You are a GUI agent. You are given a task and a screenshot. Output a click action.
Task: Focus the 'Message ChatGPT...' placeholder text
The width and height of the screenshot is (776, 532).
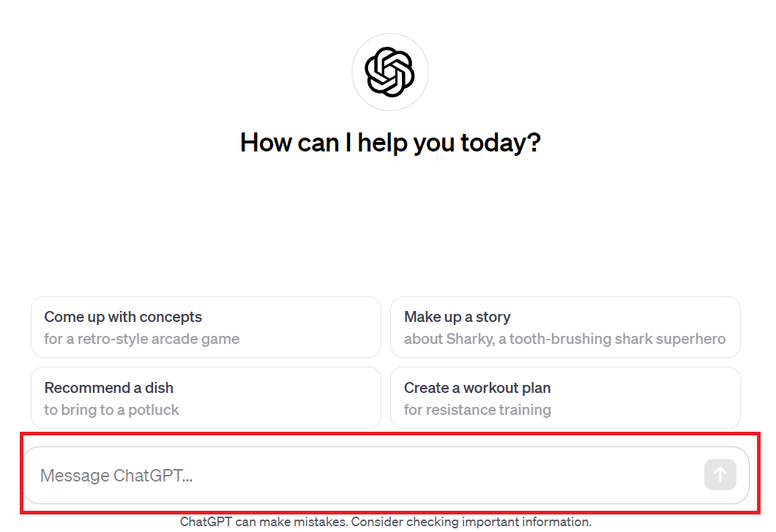pos(116,476)
